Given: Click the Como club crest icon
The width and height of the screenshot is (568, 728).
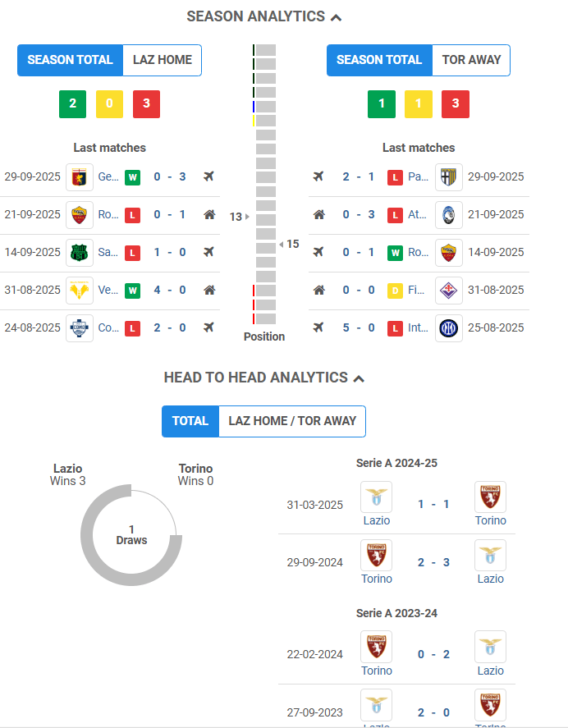Looking at the screenshot, I should pos(80,327).
